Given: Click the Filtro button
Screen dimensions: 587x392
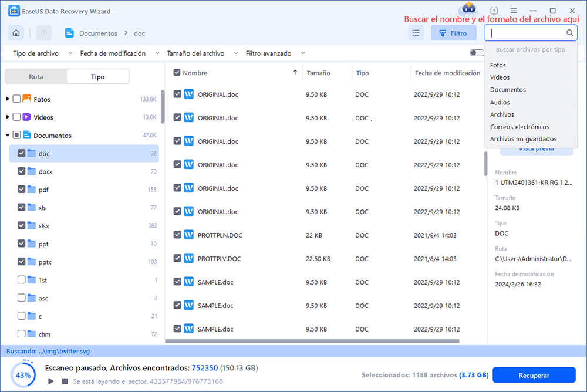Looking at the screenshot, I should [453, 33].
